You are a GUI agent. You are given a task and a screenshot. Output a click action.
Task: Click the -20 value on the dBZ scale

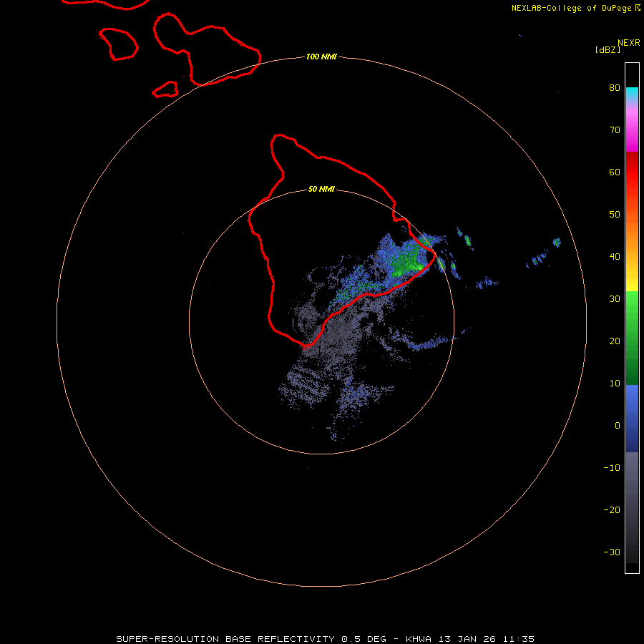(612, 510)
